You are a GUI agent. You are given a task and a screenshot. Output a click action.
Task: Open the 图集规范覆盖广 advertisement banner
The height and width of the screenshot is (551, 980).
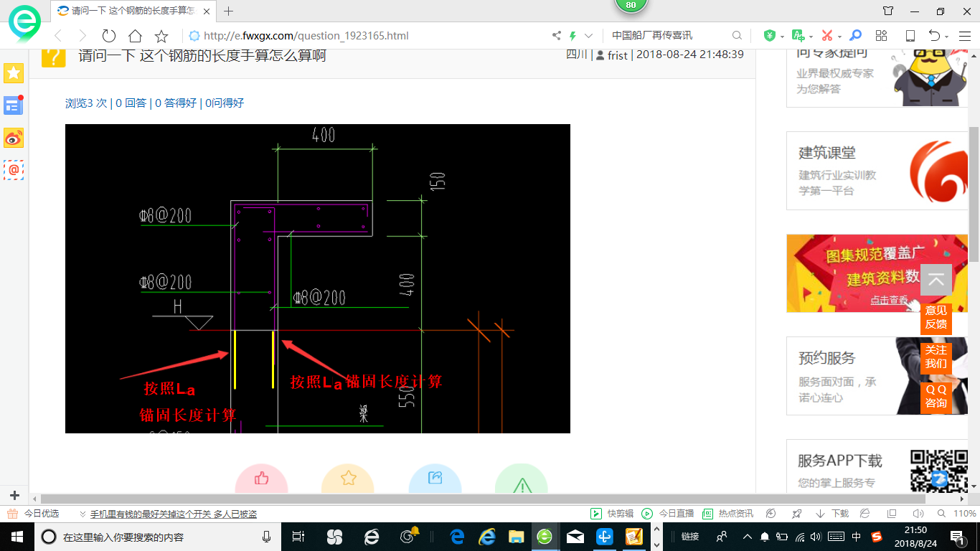coord(877,273)
